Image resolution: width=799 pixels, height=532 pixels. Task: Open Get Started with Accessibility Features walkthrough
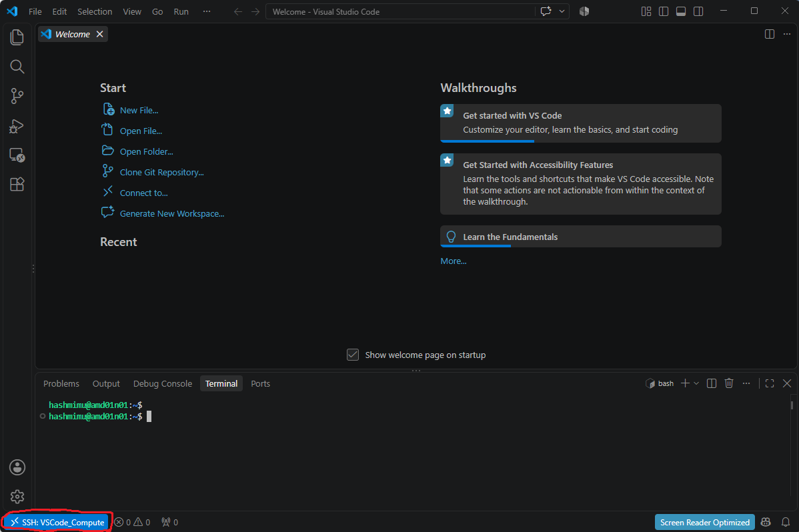(580, 183)
